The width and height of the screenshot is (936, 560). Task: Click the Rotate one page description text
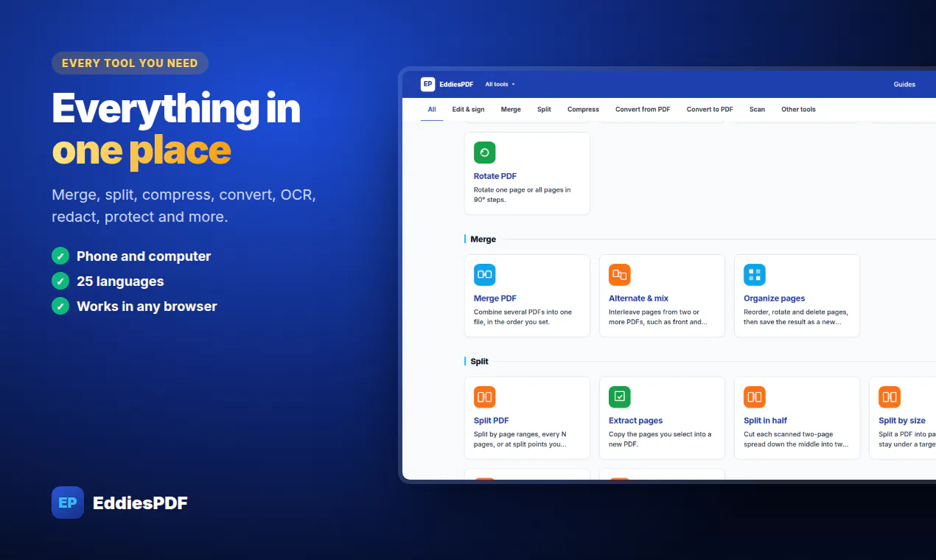pyautogui.click(x=522, y=195)
